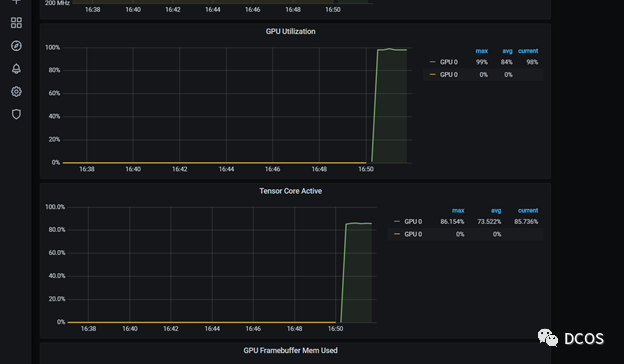Click the WeChat logo watermark
624x364 pixels.
548,338
